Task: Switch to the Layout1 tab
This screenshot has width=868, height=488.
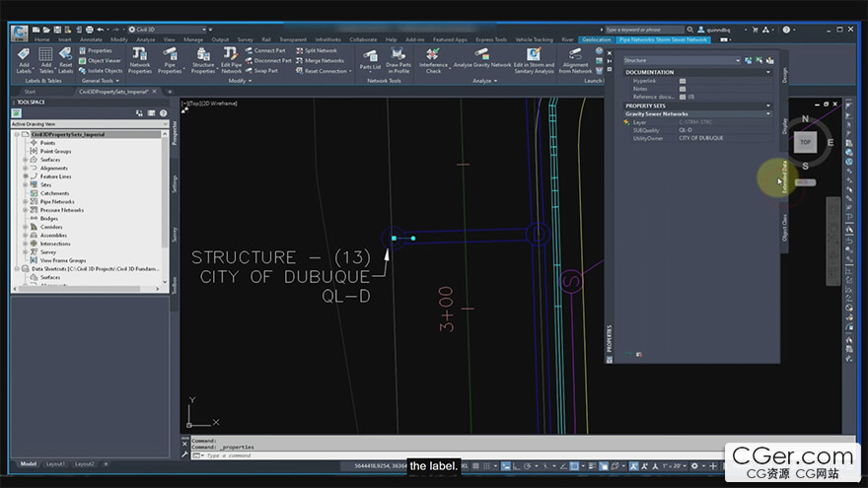Action: point(56,463)
